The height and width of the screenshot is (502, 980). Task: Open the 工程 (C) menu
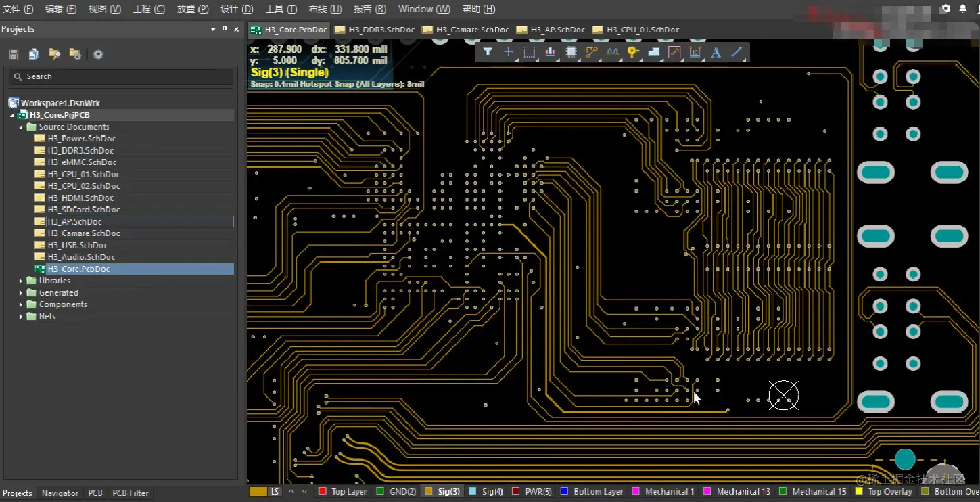149,9
